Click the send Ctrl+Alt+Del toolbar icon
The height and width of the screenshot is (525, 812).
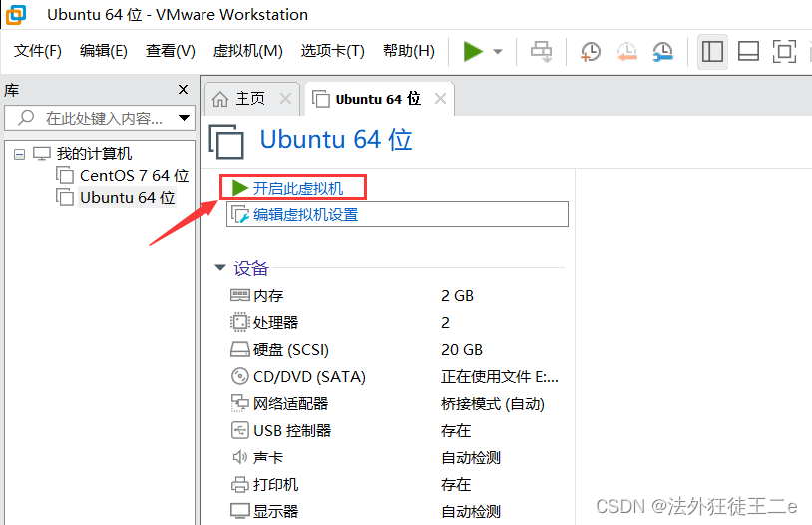pyautogui.click(x=541, y=51)
